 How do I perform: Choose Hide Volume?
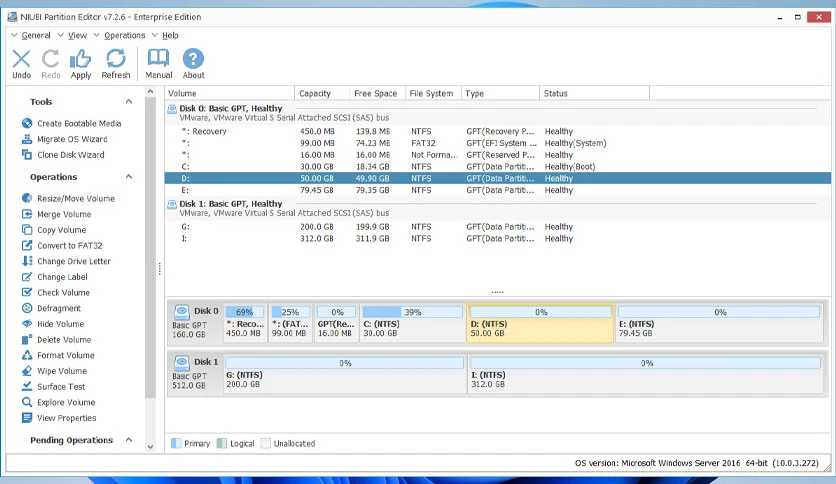[x=53, y=324]
